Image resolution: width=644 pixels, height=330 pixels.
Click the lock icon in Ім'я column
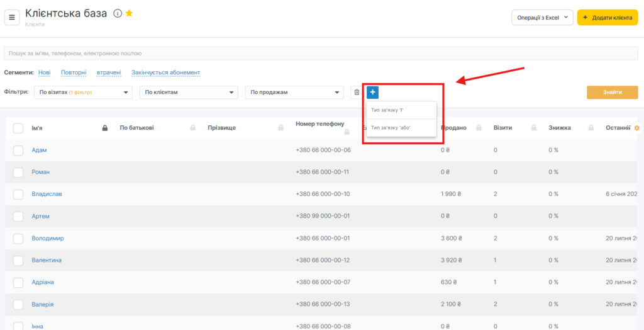[x=106, y=128]
